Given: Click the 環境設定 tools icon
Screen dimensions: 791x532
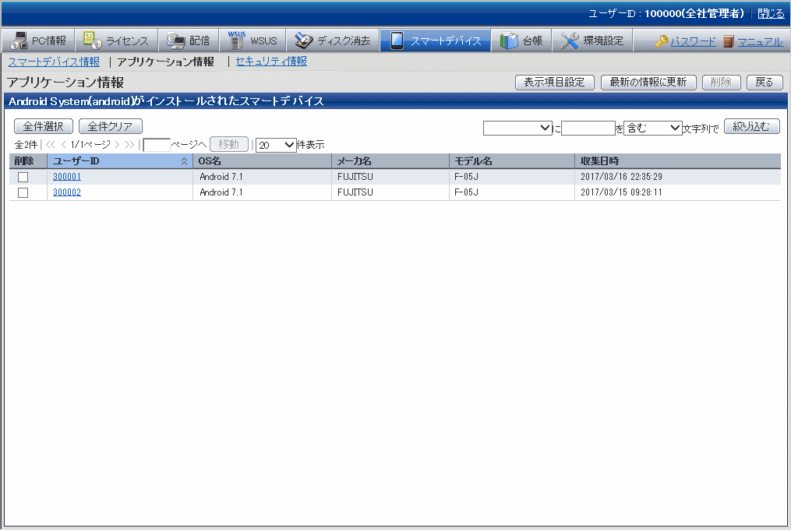Looking at the screenshot, I should click(570, 41).
